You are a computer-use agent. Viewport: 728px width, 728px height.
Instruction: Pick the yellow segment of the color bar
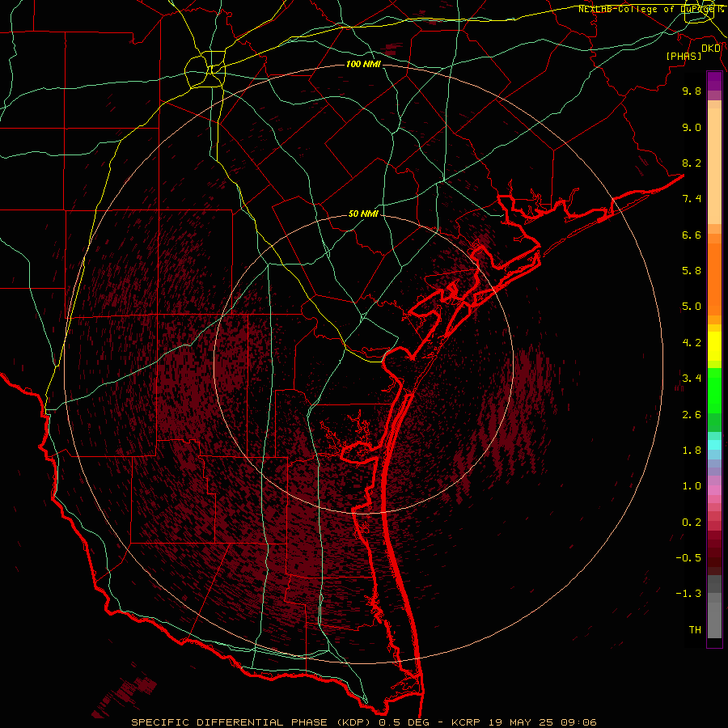click(x=714, y=346)
